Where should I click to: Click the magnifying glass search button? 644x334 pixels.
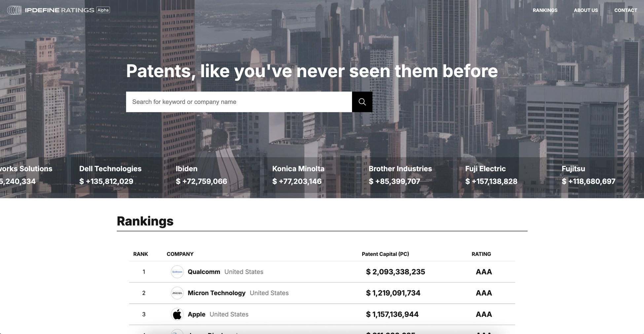pyautogui.click(x=362, y=102)
